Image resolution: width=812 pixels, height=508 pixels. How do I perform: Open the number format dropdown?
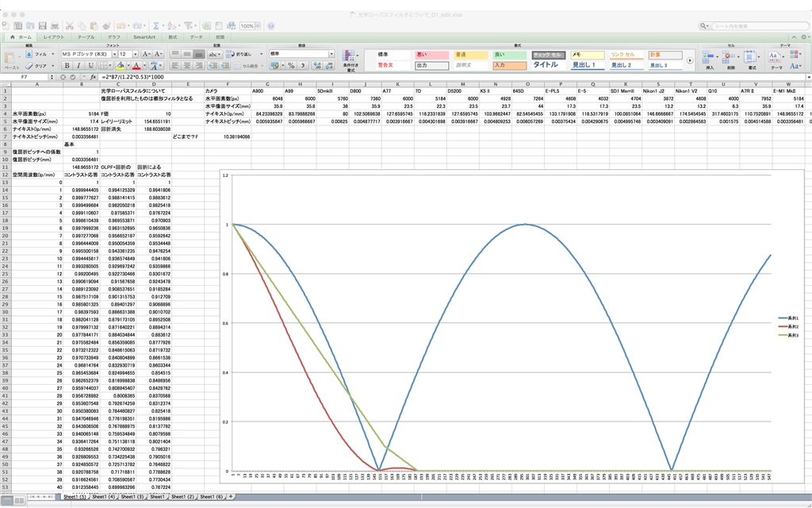coord(331,54)
